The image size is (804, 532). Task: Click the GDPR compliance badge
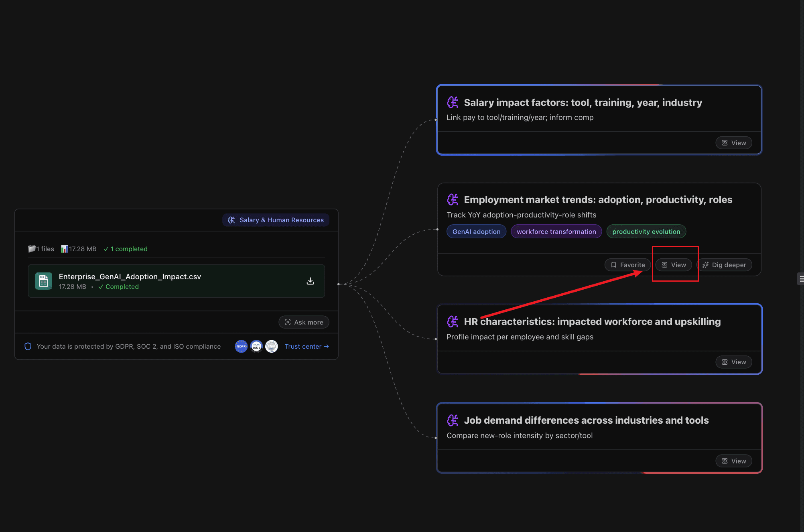241,346
